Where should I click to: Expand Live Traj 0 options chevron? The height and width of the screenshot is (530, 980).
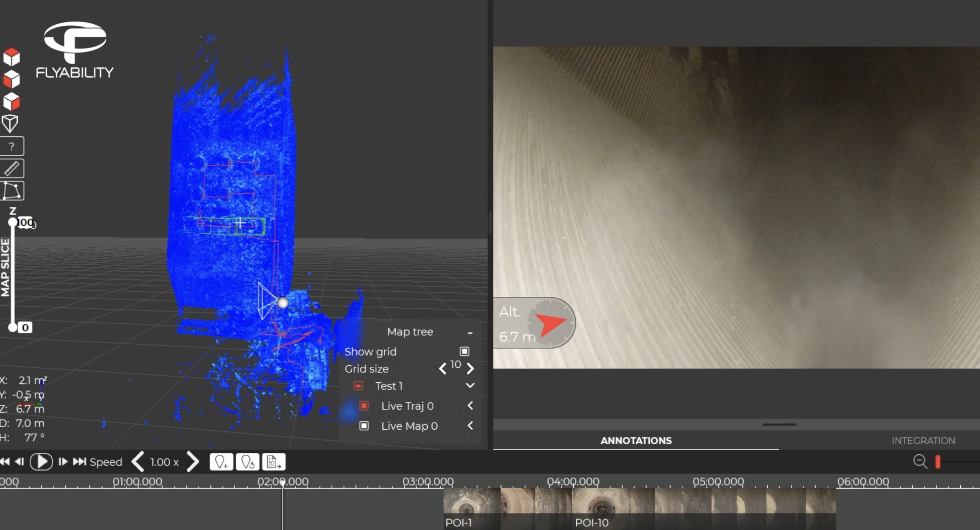470,406
